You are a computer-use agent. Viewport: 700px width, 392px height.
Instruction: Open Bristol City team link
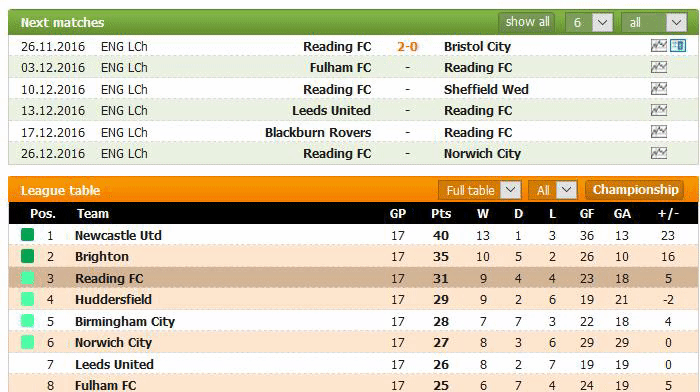(x=477, y=46)
